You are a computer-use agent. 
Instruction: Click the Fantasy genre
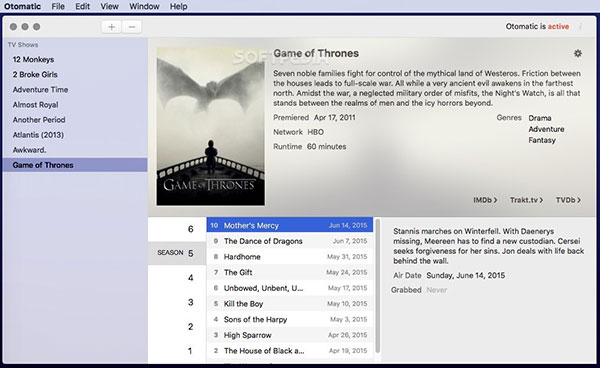click(x=542, y=140)
